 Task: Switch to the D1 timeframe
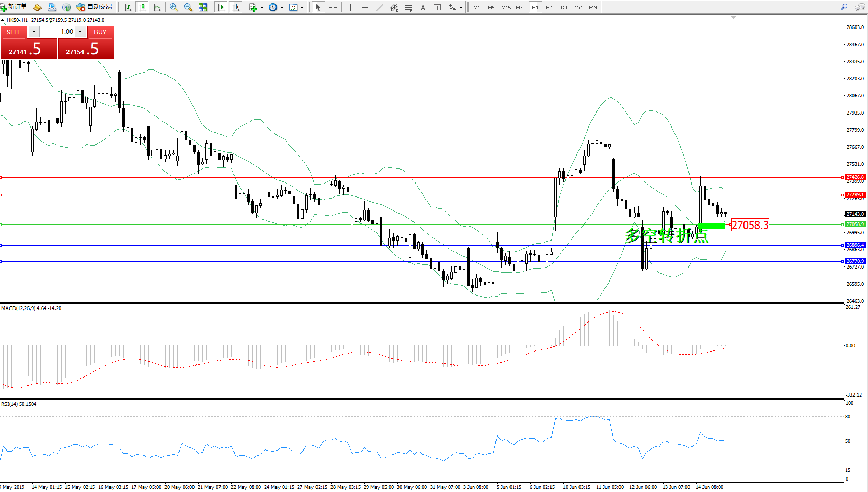[564, 7]
